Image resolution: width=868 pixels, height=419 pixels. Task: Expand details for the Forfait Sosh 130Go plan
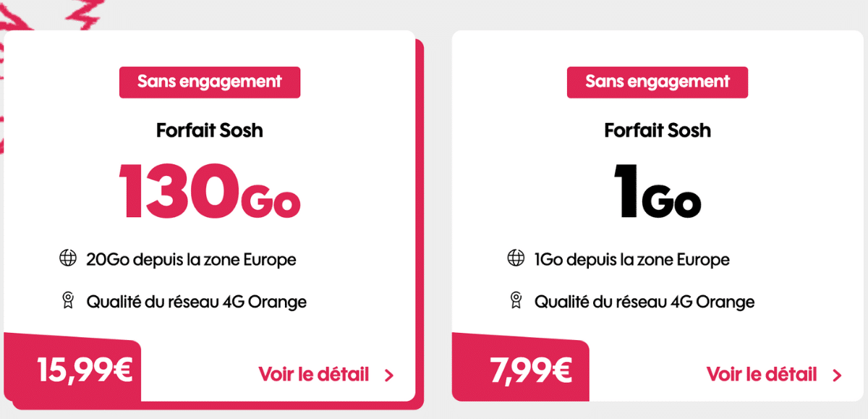coord(312,375)
